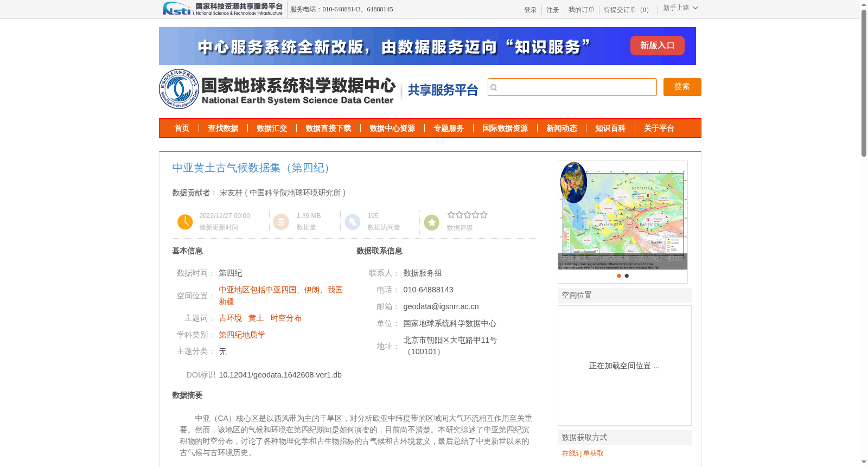
Task: Click the 第四纪地质学 discipline link
Action: tap(242, 335)
